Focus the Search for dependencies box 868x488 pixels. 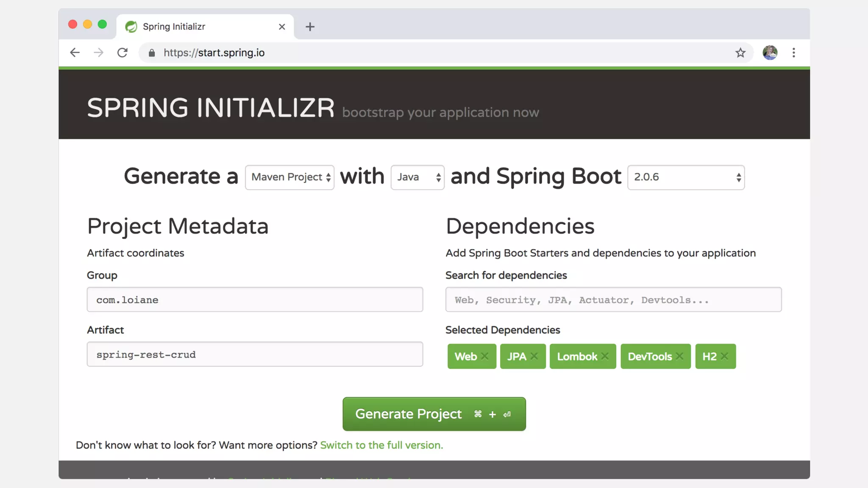[613, 299]
